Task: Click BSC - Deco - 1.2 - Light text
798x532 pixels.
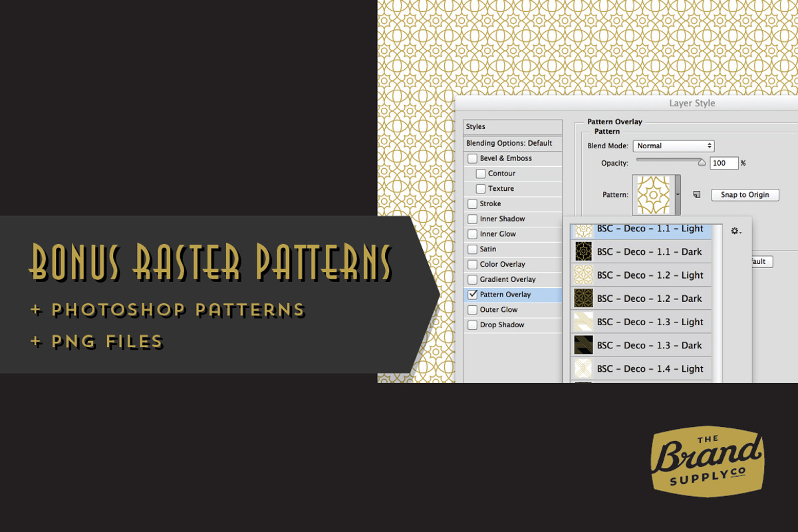Action: click(650, 275)
